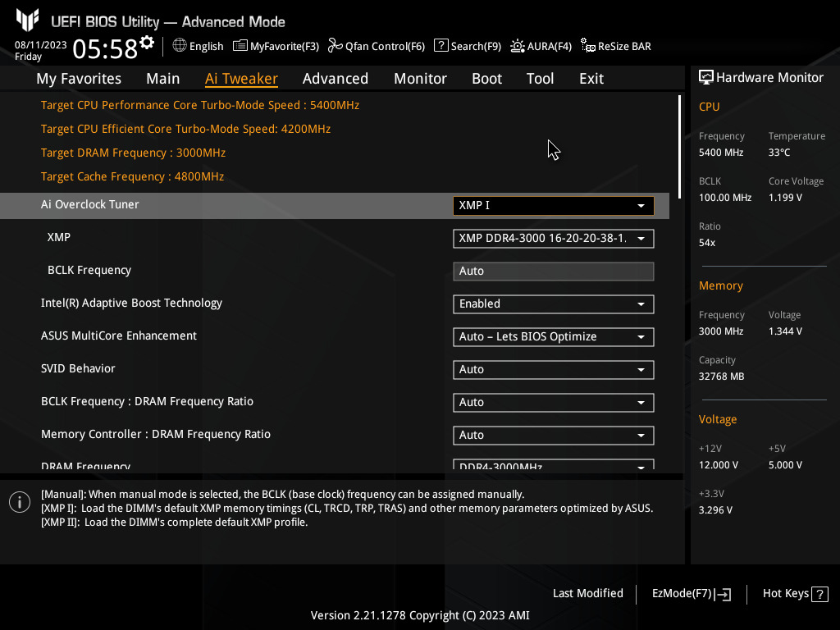The height and width of the screenshot is (630, 840).
Task: Click the 32768 MB capacity value
Action: (722, 377)
